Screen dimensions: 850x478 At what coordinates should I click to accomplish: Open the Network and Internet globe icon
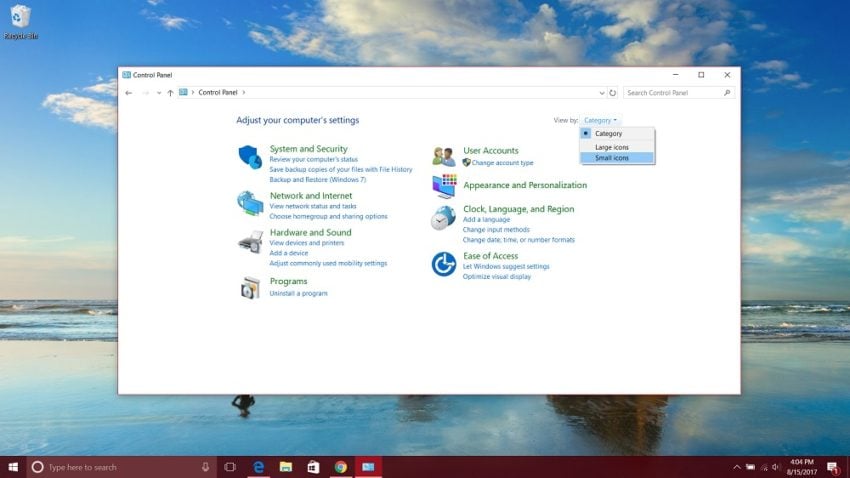point(250,203)
